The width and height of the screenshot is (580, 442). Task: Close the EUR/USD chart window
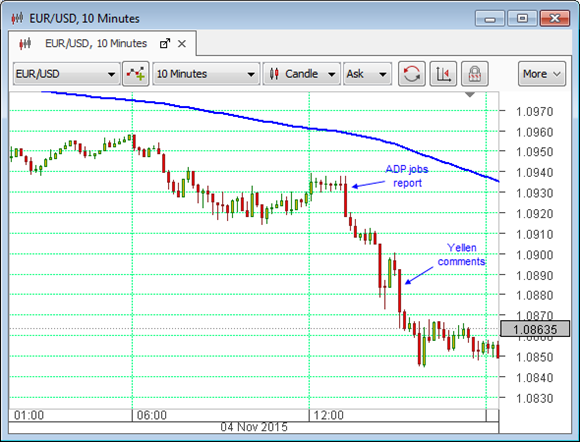(x=554, y=18)
